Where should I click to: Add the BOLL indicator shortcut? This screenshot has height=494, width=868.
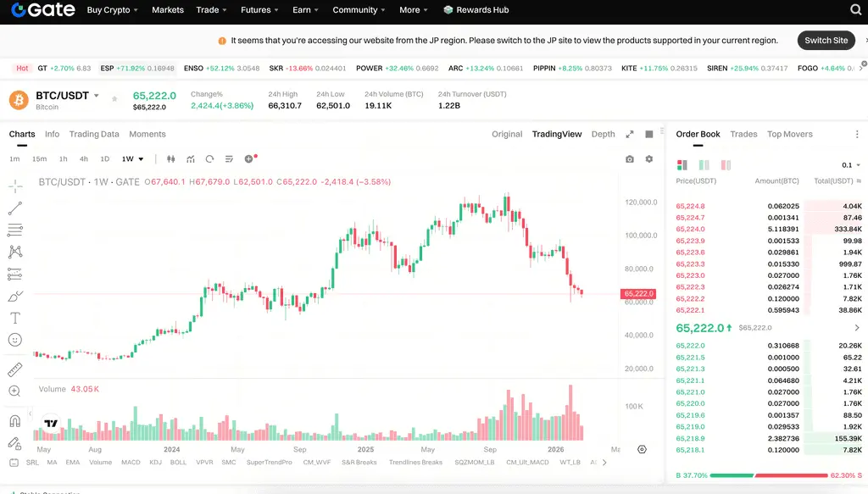pos(178,462)
